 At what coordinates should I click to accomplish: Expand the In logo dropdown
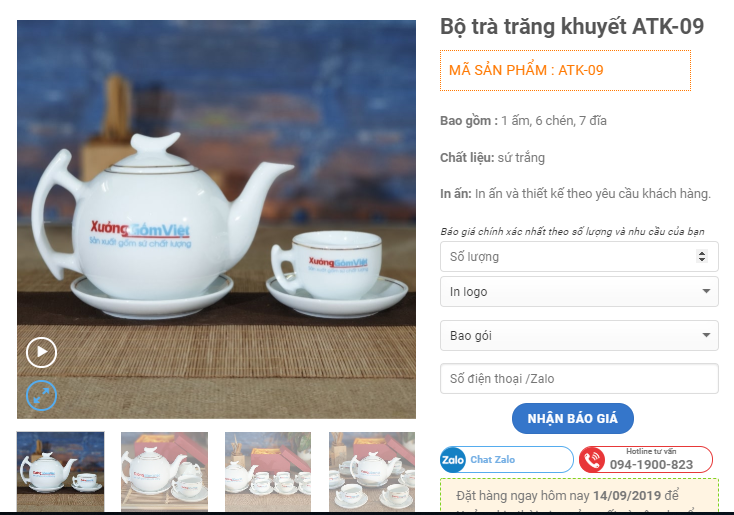(x=579, y=292)
